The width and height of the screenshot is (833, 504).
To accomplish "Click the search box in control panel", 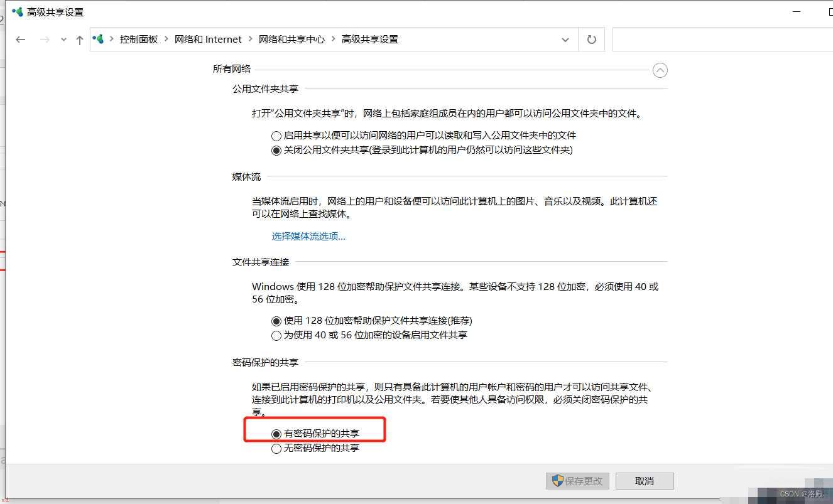I will click(x=722, y=40).
